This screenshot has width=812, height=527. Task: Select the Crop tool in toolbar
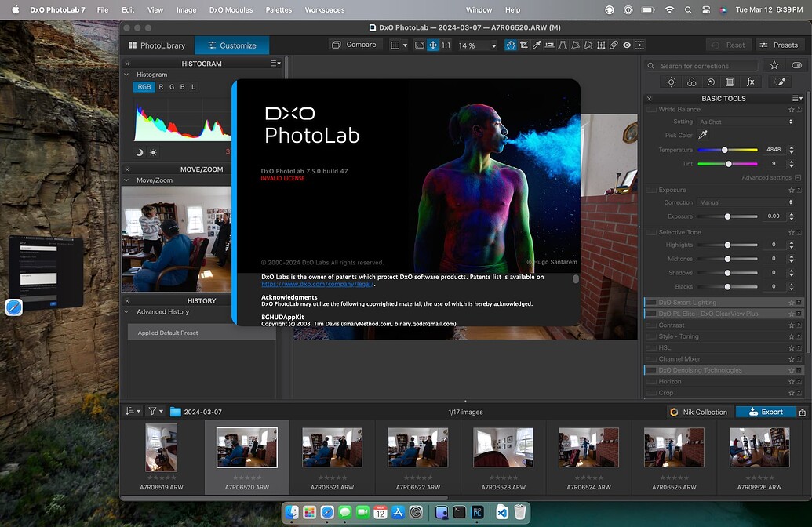point(524,45)
